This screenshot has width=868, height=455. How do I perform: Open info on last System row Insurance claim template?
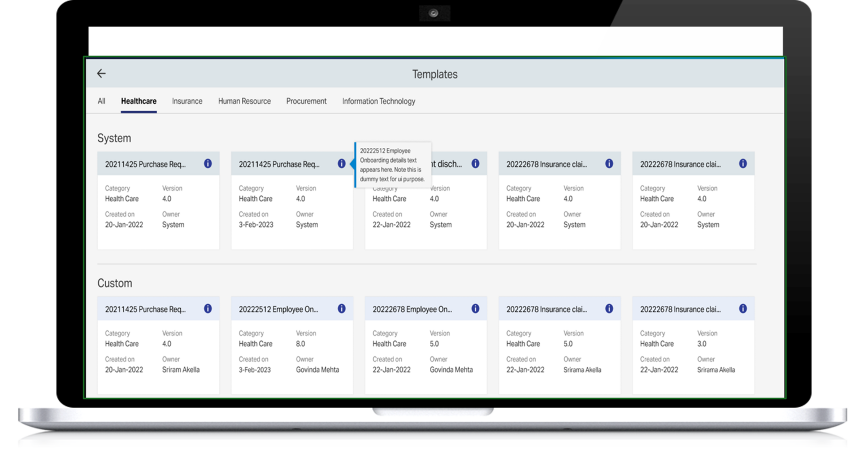743,164
